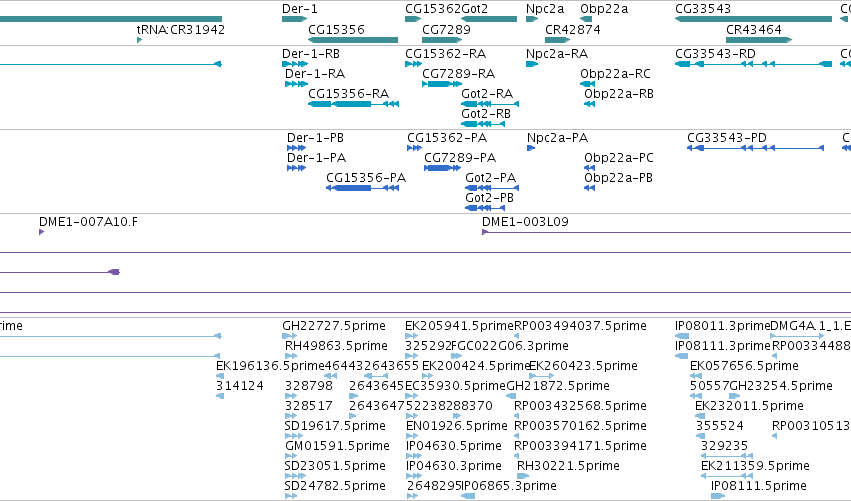Select transcript Der-1-RB

(x=295, y=64)
